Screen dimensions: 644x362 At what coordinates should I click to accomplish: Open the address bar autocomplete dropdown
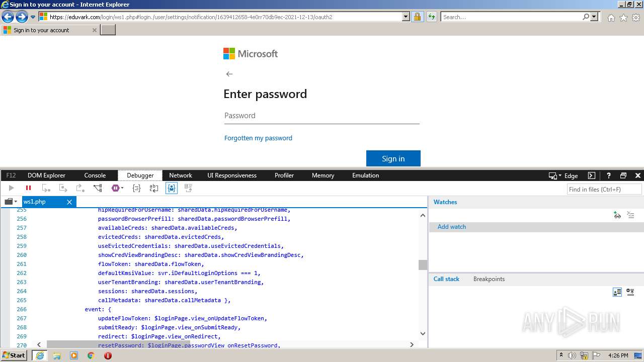pos(406,17)
